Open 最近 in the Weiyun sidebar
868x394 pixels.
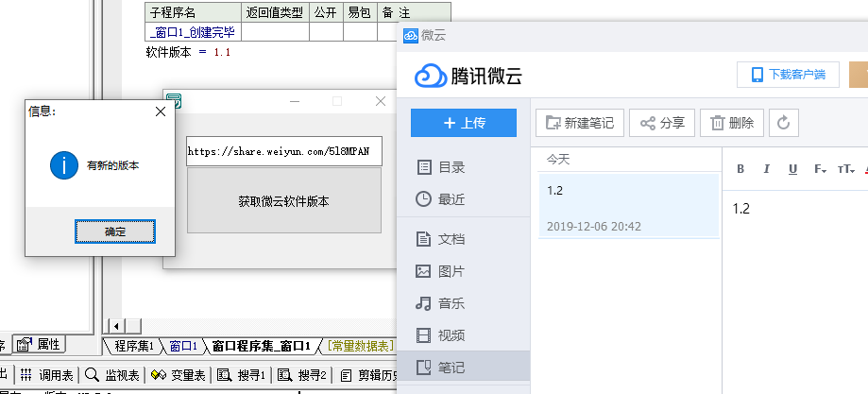(440, 199)
